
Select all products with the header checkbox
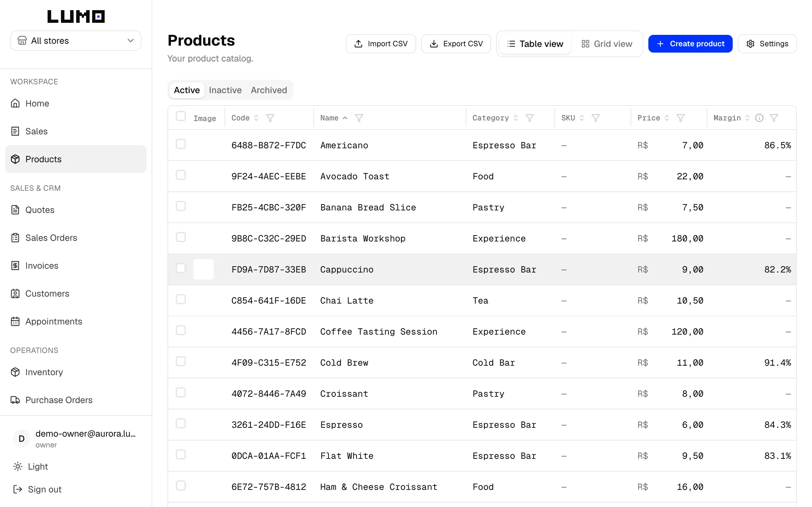tap(181, 116)
